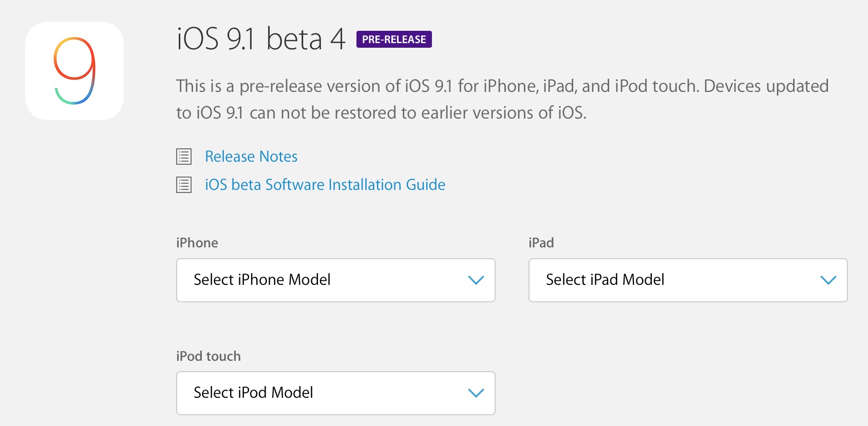Click the PRE-RELEASE badge
This screenshot has height=426, width=868.
(394, 40)
